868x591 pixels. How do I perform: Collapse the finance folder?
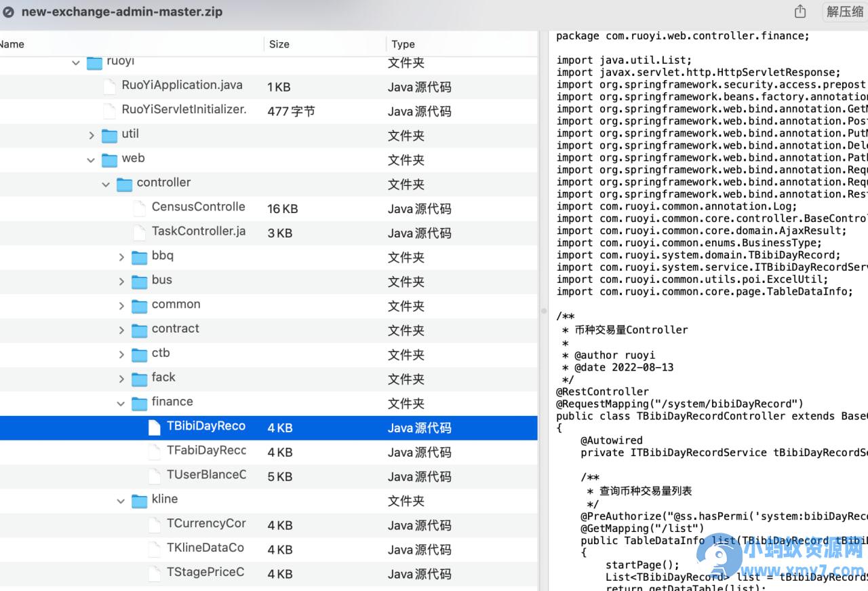(121, 404)
